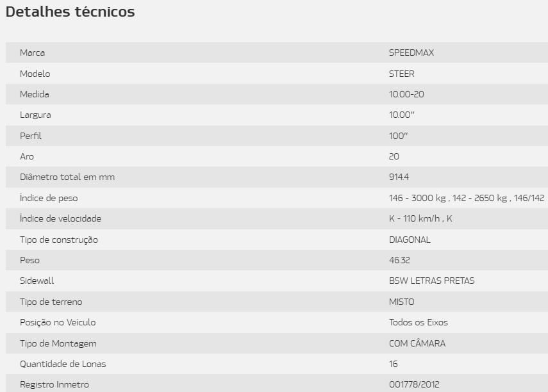
Task: Select BSW LETRAS PRETAS sidewall value
Action: click(x=431, y=281)
